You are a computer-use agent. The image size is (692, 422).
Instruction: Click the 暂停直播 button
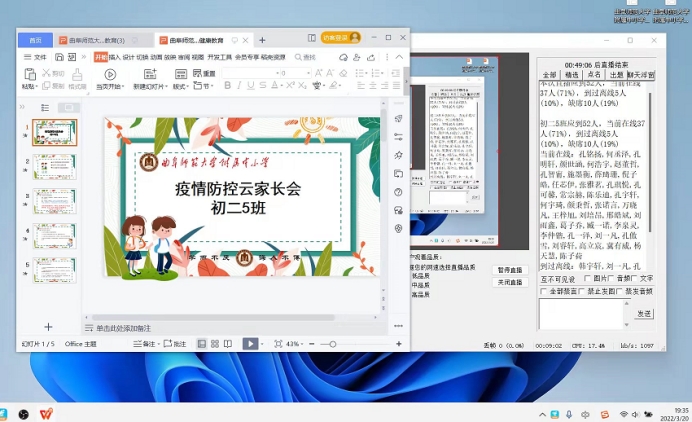510,270
